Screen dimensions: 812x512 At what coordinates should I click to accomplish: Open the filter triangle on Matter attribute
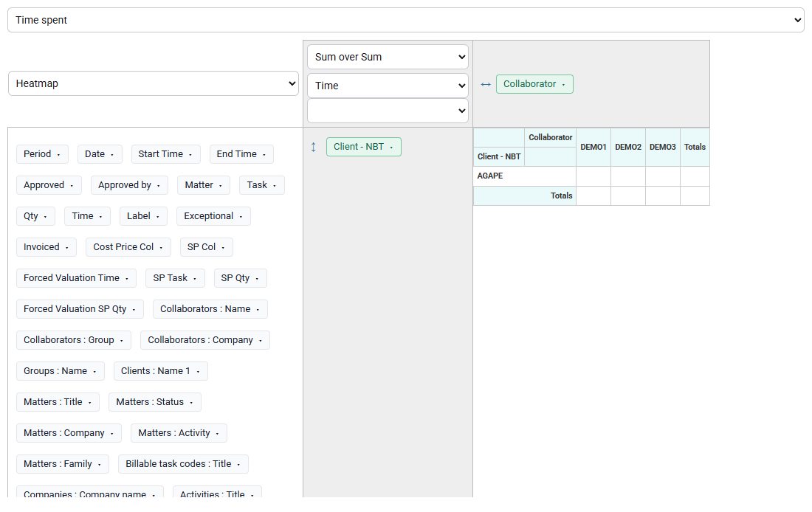(221, 186)
